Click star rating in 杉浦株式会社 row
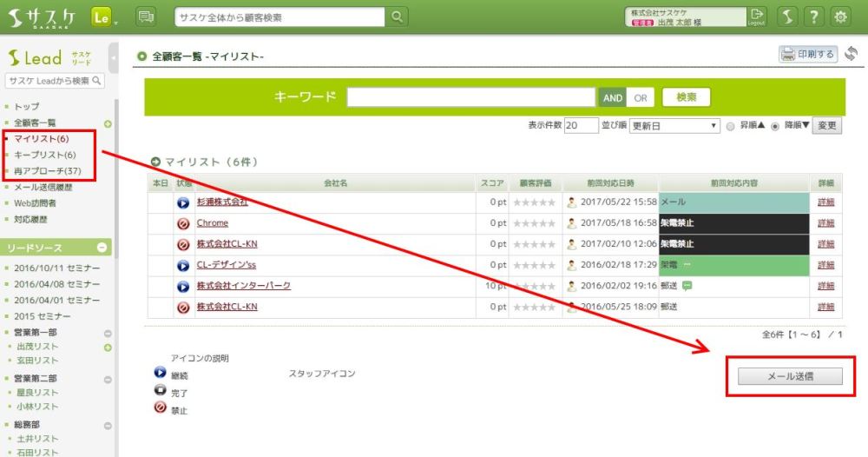 534,202
